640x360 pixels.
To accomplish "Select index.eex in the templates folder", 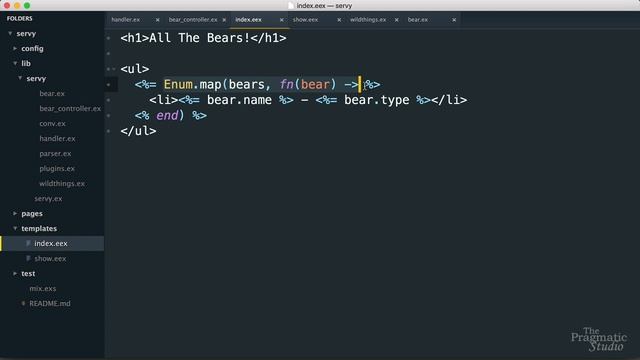I will pos(51,243).
